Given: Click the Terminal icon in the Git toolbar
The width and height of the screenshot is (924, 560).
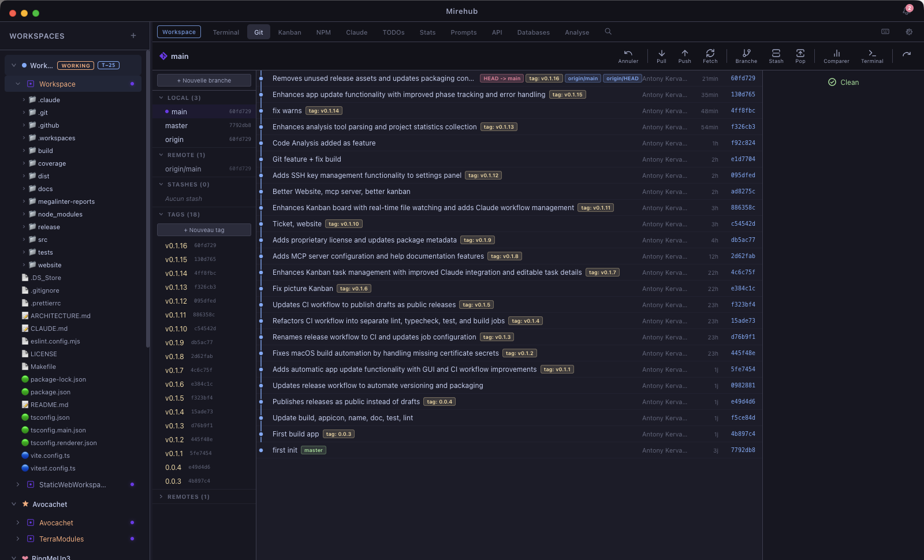Looking at the screenshot, I should click(872, 55).
